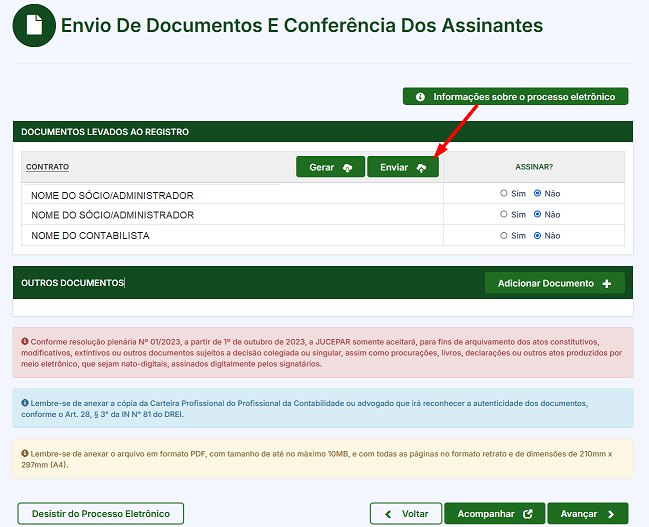Click the ASSINAR? column header
The image size is (649, 527).
534,167
